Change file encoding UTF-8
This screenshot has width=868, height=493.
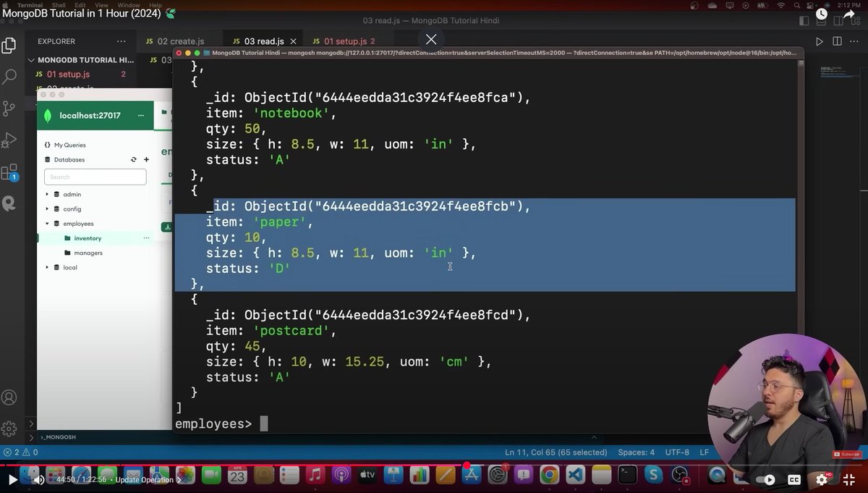click(677, 452)
